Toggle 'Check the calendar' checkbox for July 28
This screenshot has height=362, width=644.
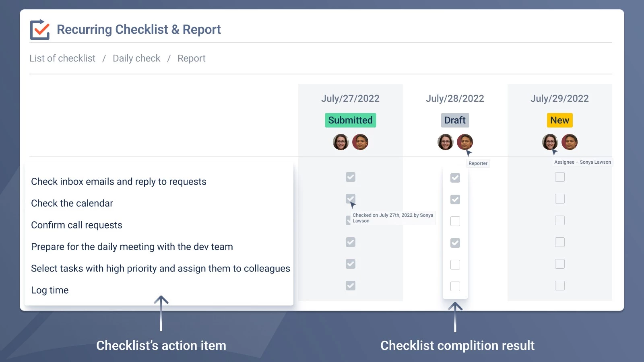click(455, 199)
